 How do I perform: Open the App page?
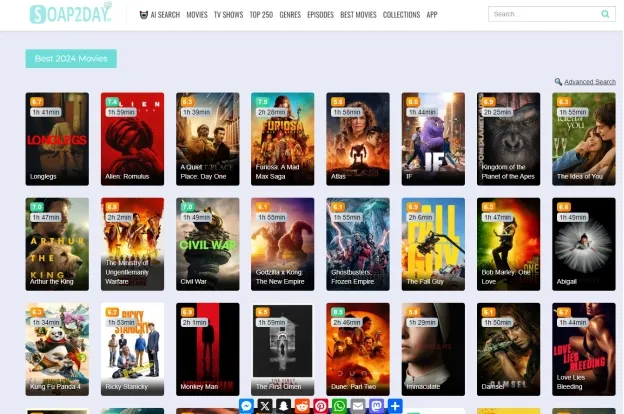(x=432, y=15)
